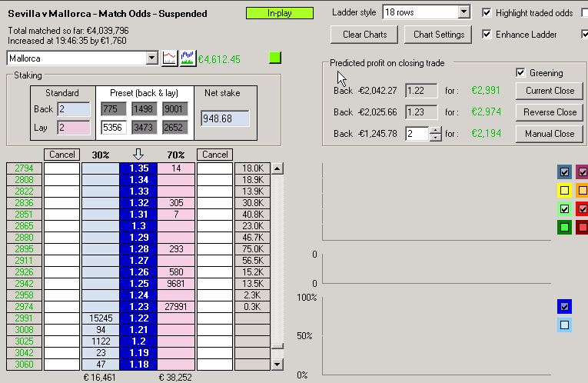Click the green status square beside €4,612.45
Screen dimensions: 588x383
[x=275, y=58]
